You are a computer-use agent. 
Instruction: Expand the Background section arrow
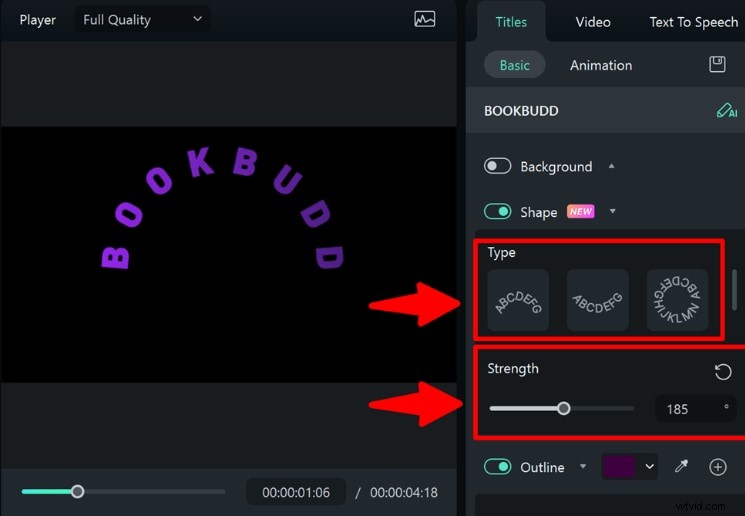coord(612,166)
